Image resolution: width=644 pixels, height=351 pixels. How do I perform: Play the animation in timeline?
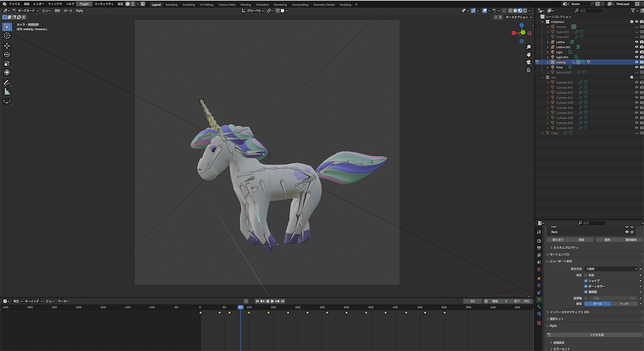tap(272, 301)
